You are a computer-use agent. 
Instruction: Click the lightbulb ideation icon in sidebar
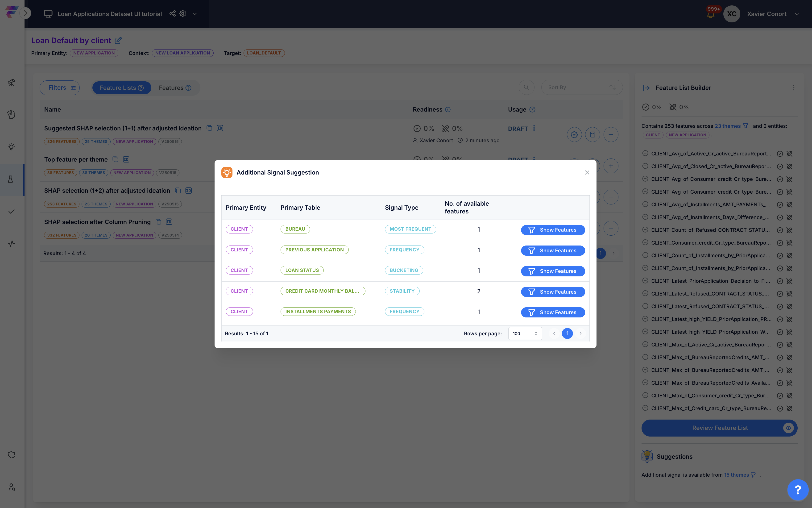pyautogui.click(x=11, y=147)
